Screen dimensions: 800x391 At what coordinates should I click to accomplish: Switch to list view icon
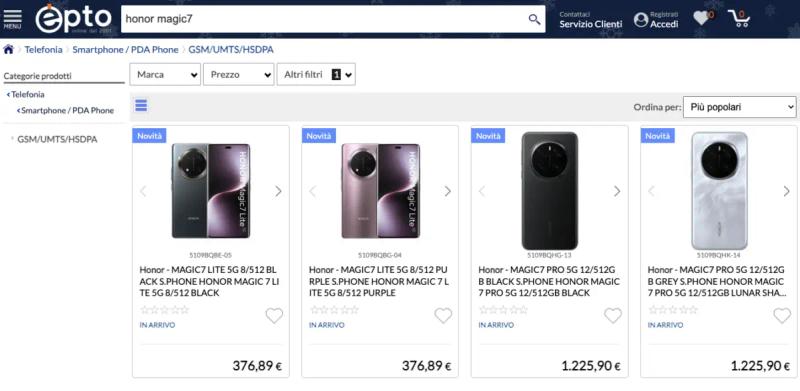click(141, 106)
